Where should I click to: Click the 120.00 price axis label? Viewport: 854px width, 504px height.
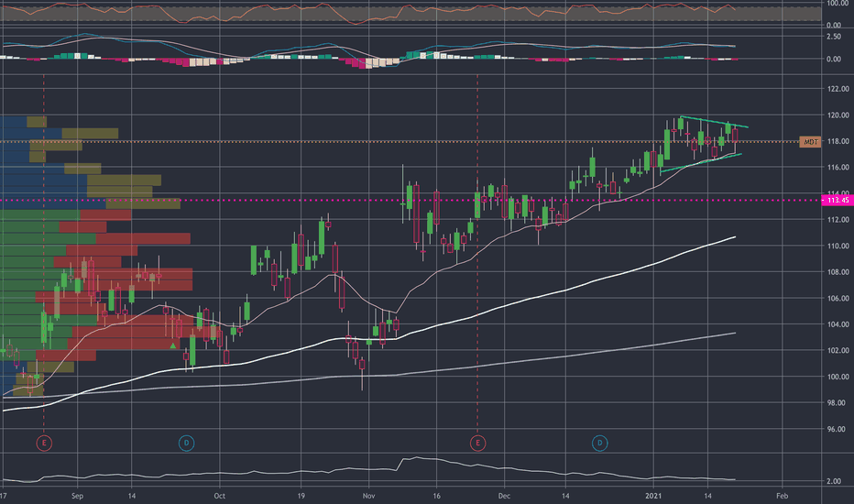click(x=838, y=115)
